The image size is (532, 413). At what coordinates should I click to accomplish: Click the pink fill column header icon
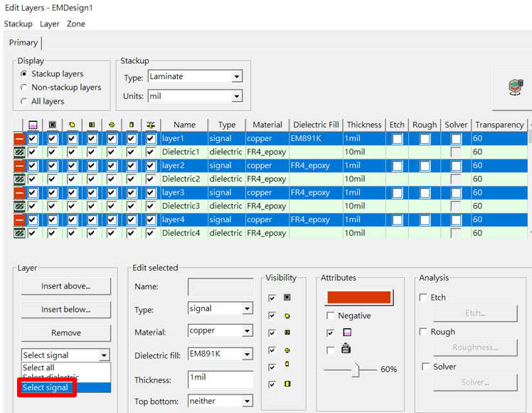[x=33, y=125]
